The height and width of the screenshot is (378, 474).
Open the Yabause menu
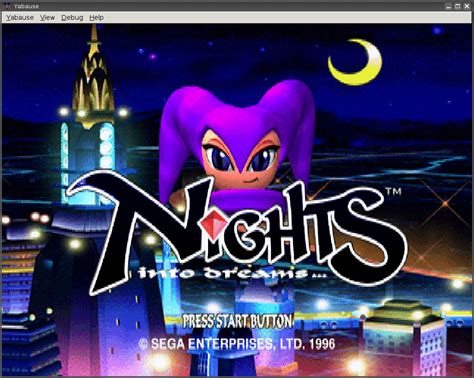point(20,18)
